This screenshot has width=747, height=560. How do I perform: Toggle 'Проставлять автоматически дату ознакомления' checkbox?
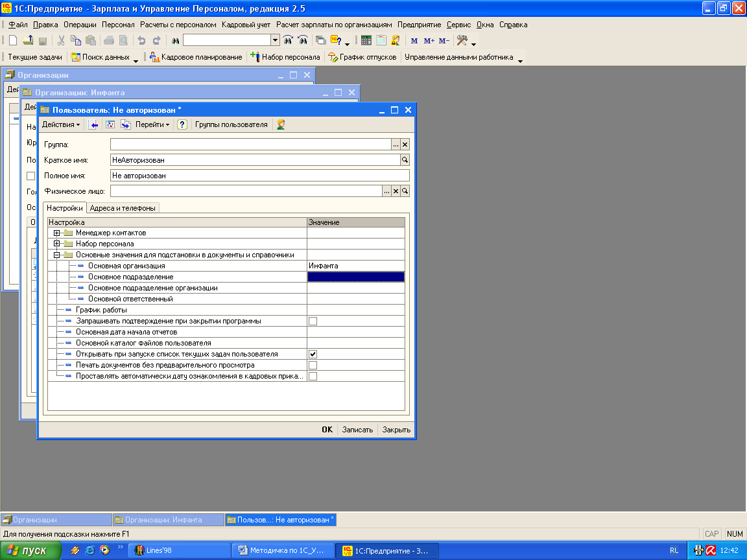coord(313,376)
